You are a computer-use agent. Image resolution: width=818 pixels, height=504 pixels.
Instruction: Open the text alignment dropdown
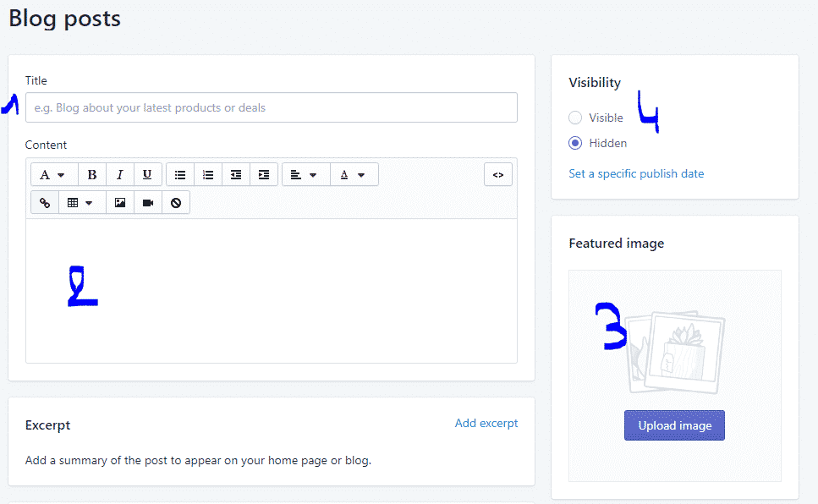tap(305, 175)
